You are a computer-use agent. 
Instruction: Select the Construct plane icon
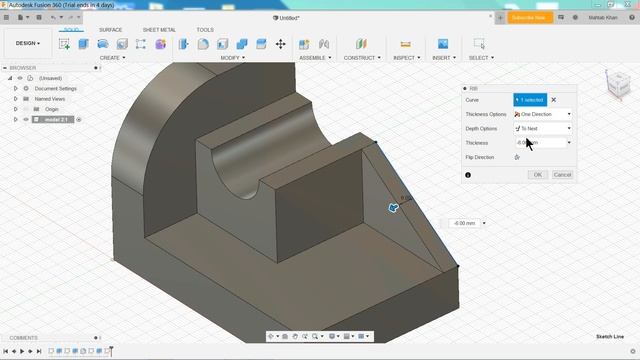point(361,44)
